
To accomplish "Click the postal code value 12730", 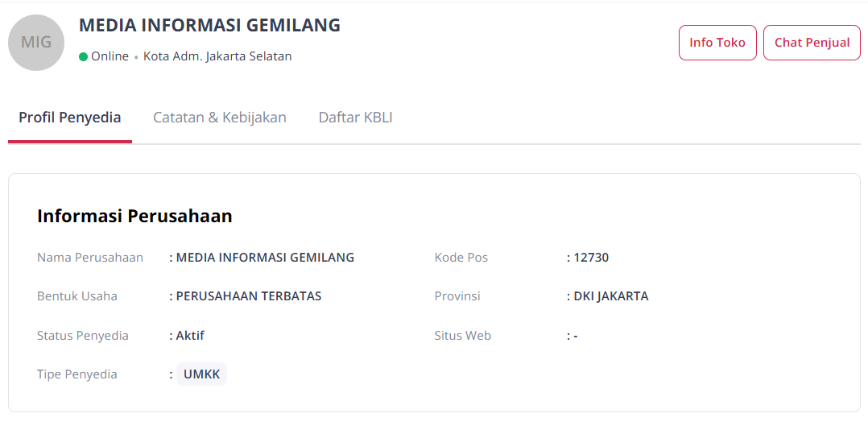I will click(x=591, y=258).
